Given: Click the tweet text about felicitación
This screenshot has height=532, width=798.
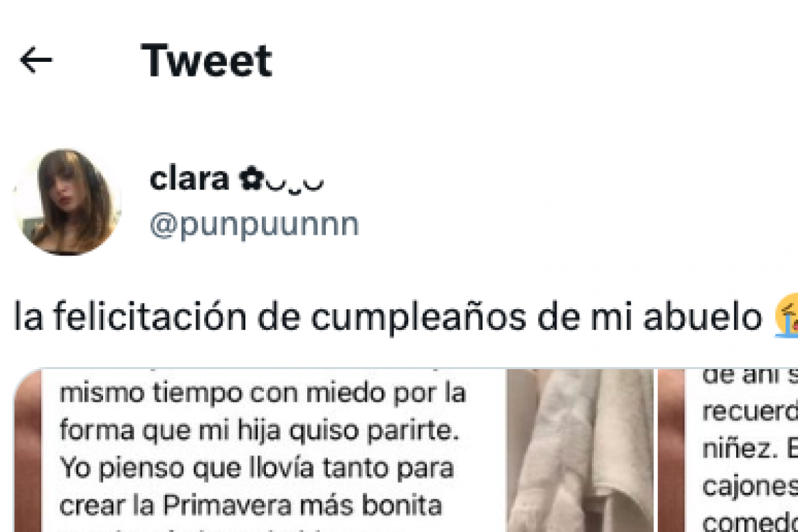Looking at the screenshot, I should click(388, 319).
